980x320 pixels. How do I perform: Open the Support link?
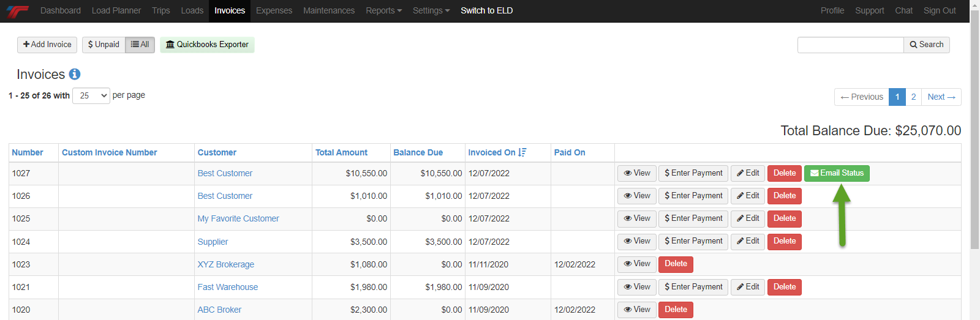[870, 10]
